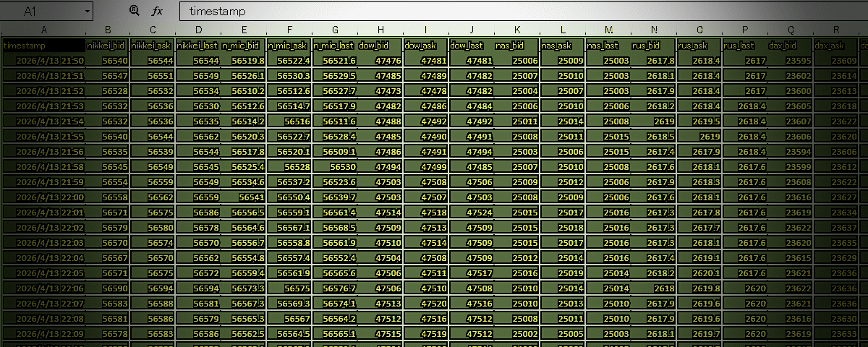Click the rus_last header cell
The image size is (868, 347).
(x=744, y=46)
